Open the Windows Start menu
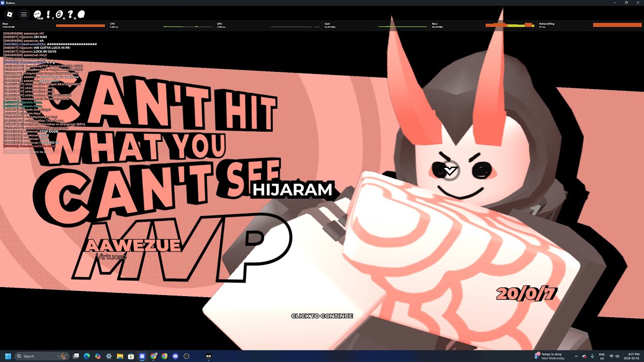Image resolution: width=644 pixels, height=362 pixels. [x=8, y=356]
